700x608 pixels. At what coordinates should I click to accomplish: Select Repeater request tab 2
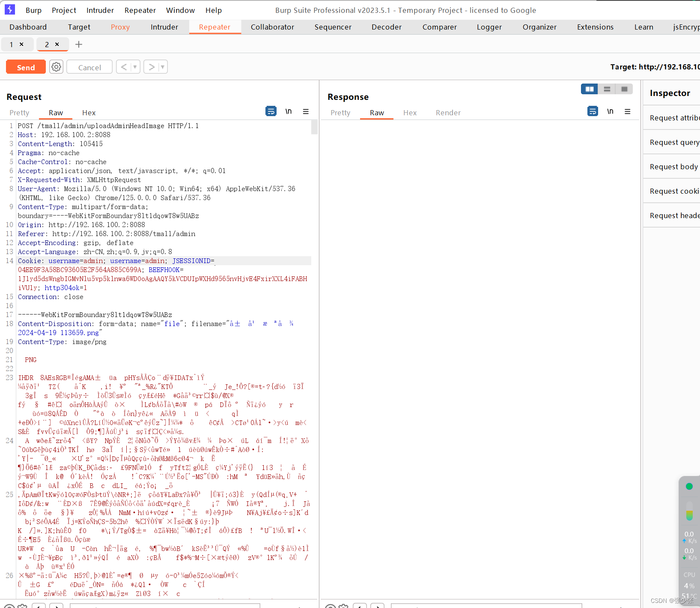(47, 44)
